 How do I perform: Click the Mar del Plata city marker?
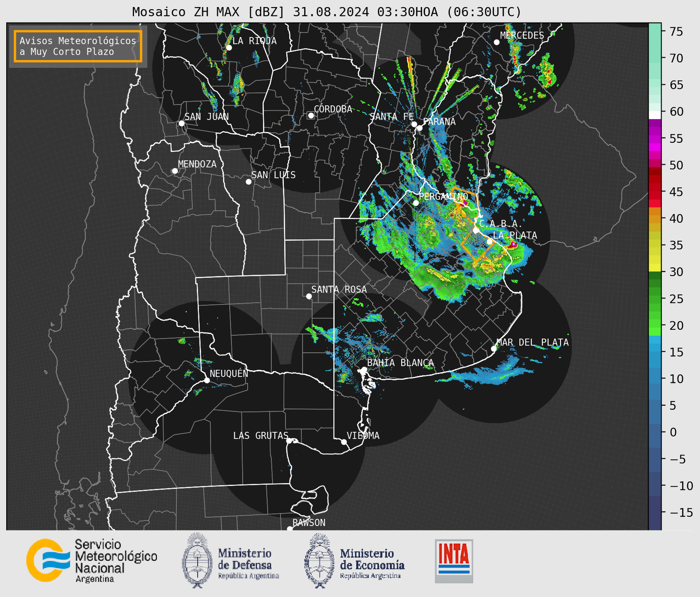tap(494, 349)
